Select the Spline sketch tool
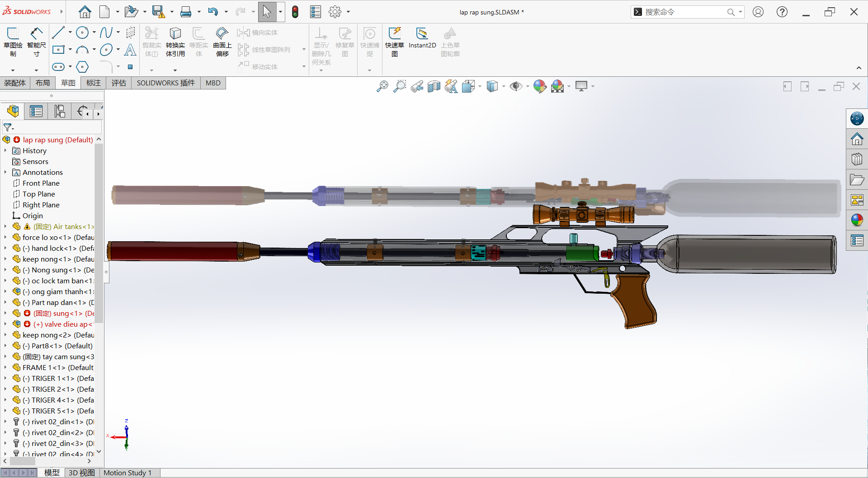 pyautogui.click(x=106, y=33)
